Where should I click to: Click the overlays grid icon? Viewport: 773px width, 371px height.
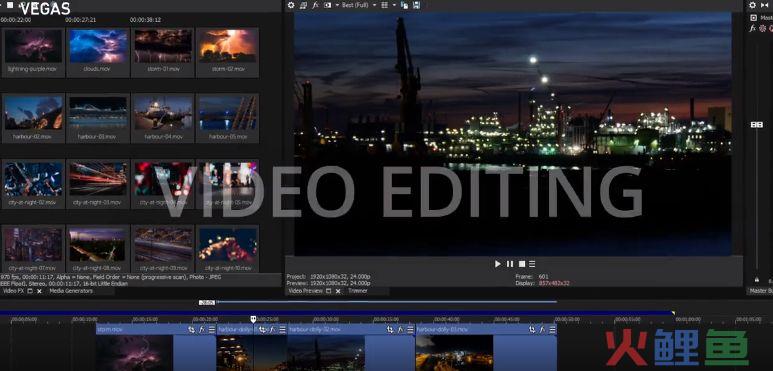pos(384,5)
